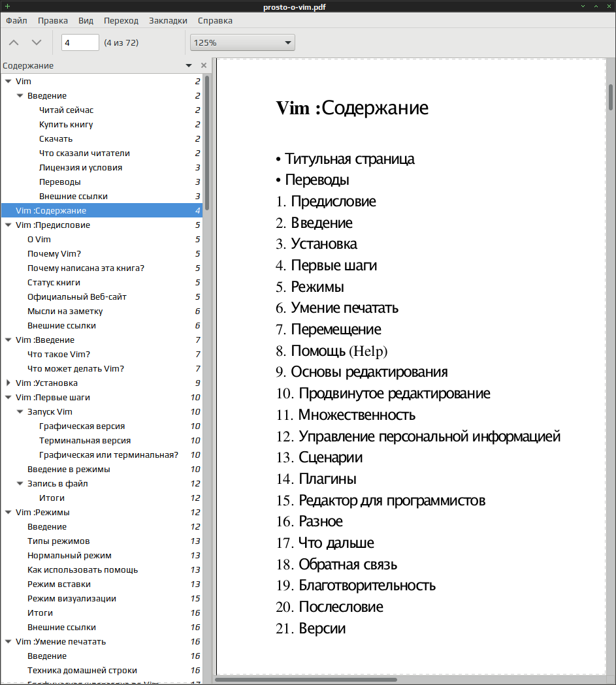Select the Лицензия и условия entry
The height and width of the screenshot is (685, 616).
[x=80, y=168]
